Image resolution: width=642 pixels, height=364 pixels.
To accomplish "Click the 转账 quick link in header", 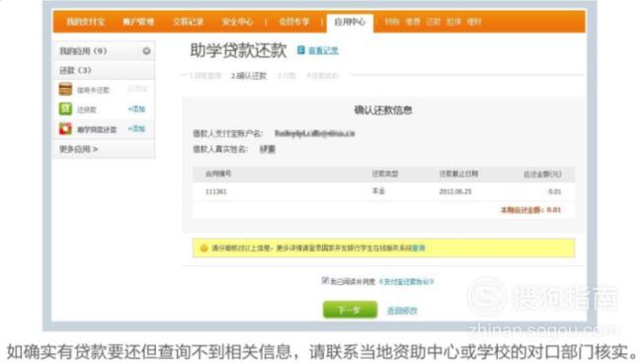I will 392,22.
